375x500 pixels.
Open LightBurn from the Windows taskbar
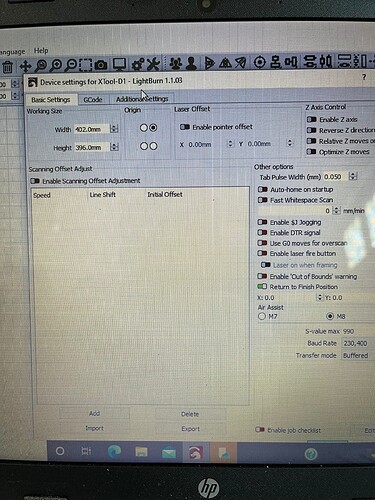pos(196,452)
